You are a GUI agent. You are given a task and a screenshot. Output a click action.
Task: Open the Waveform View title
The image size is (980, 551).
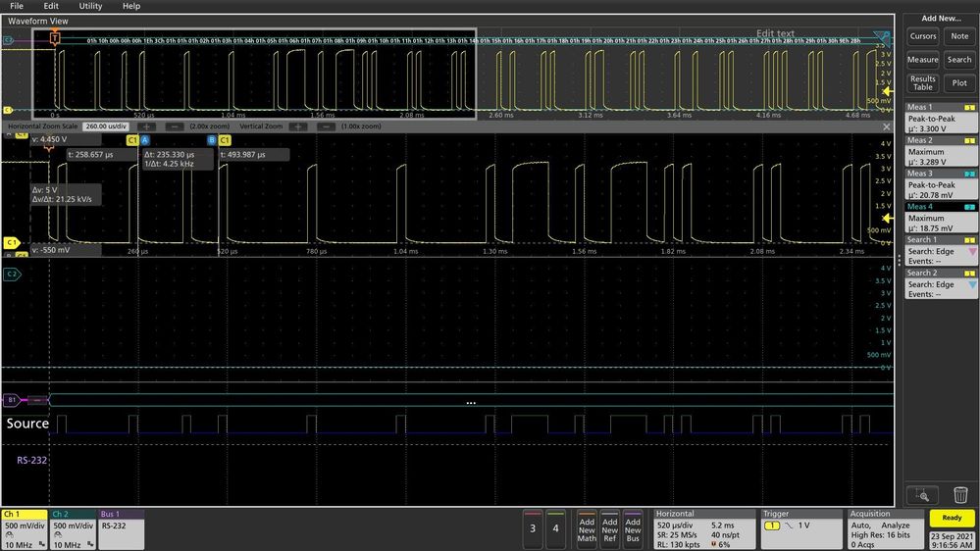[38, 22]
